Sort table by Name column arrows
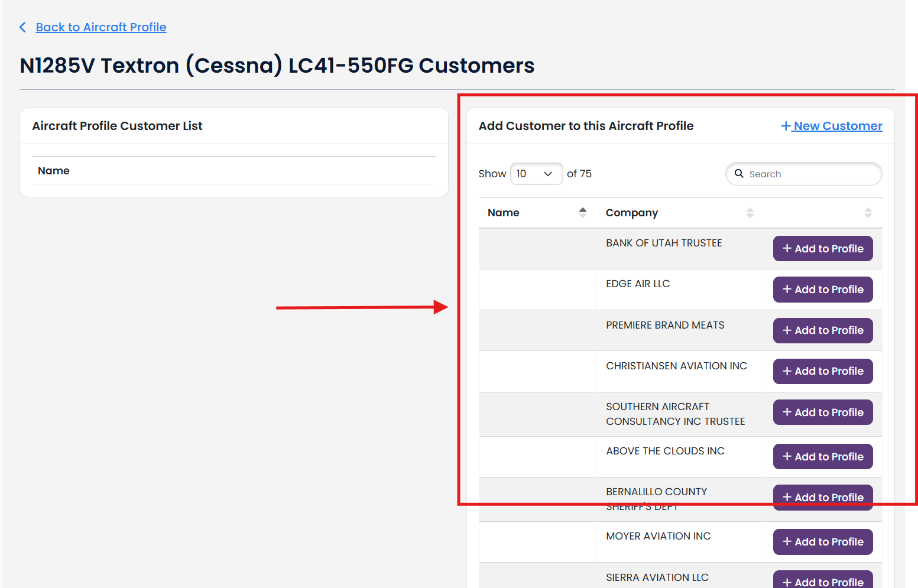Screen dimensions: 918x588 click(582, 213)
